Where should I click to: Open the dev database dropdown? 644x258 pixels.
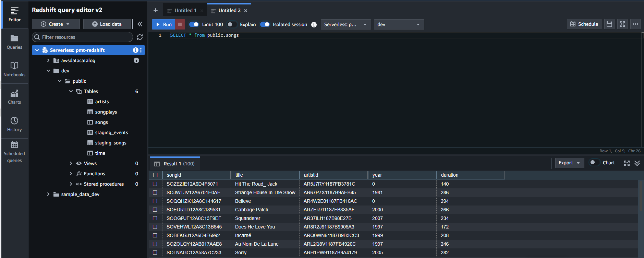pos(399,24)
